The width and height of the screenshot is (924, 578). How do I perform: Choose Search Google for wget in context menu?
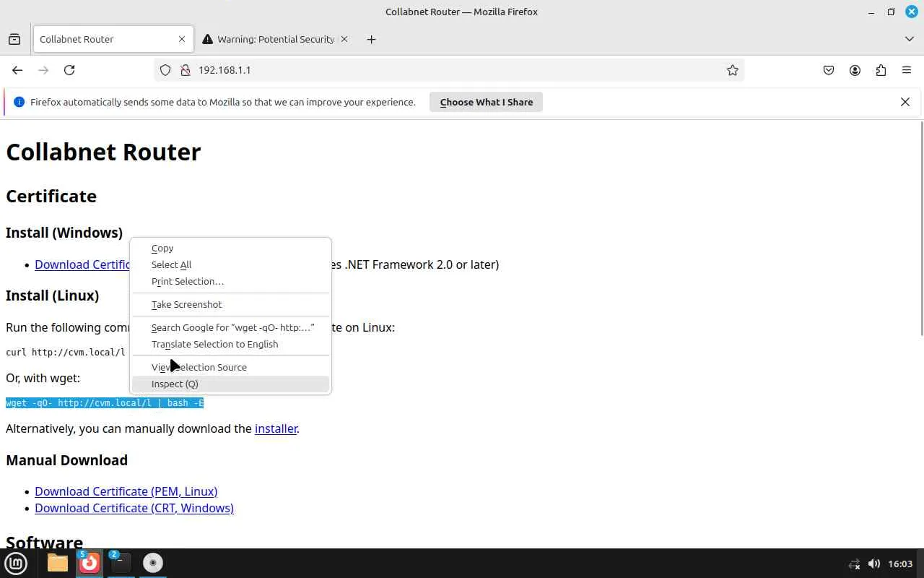click(x=230, y=327)
